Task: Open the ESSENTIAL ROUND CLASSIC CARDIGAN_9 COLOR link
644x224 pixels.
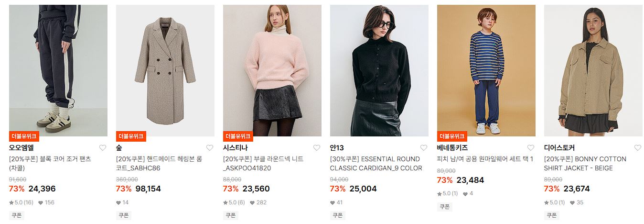Action: pyautogui.click(x=376, y=164)
